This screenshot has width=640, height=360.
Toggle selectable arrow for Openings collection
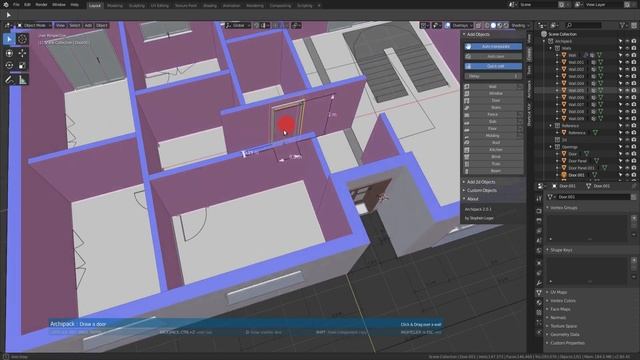click(x=621, y=147)
